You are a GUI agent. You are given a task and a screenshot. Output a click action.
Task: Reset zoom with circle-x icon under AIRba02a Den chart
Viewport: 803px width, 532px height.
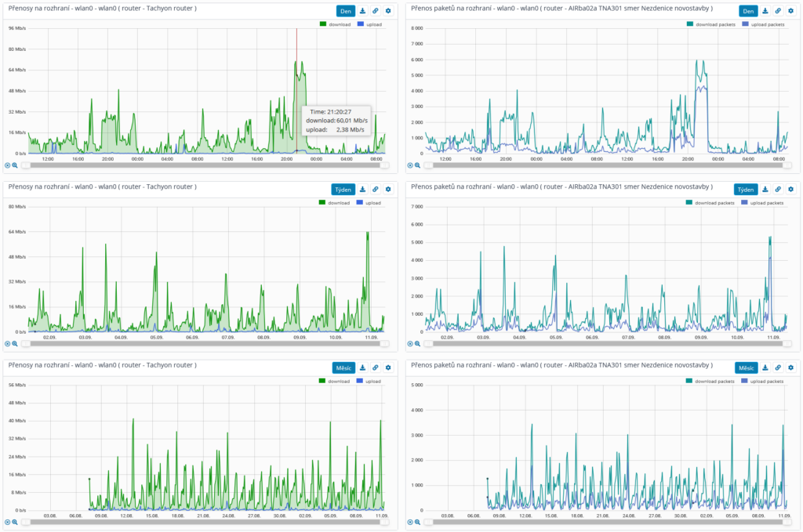(x=410, y=165)
